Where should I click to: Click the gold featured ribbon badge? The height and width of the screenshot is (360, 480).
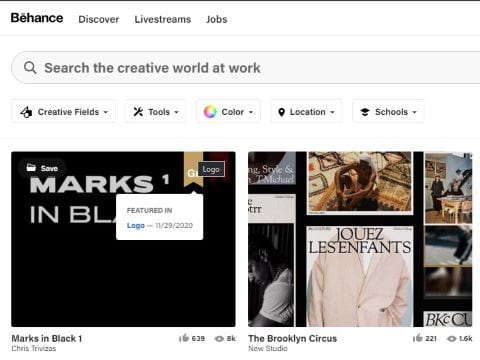(x=193, y=170)
